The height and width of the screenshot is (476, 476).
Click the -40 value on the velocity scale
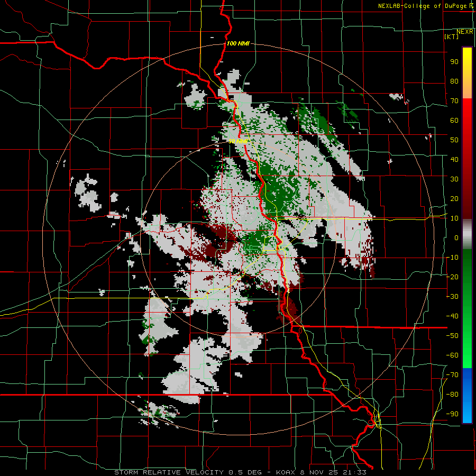452,316
